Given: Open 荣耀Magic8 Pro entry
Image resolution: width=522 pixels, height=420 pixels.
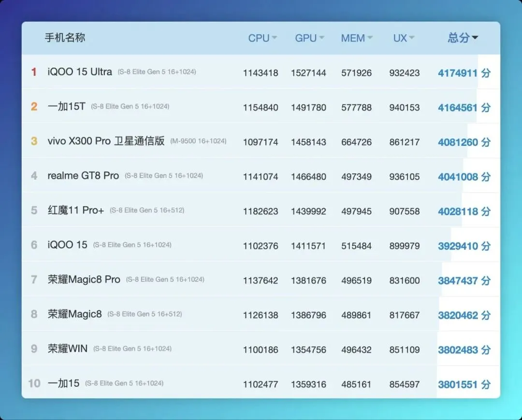Looking at the screenshot, I should point(84,280).
